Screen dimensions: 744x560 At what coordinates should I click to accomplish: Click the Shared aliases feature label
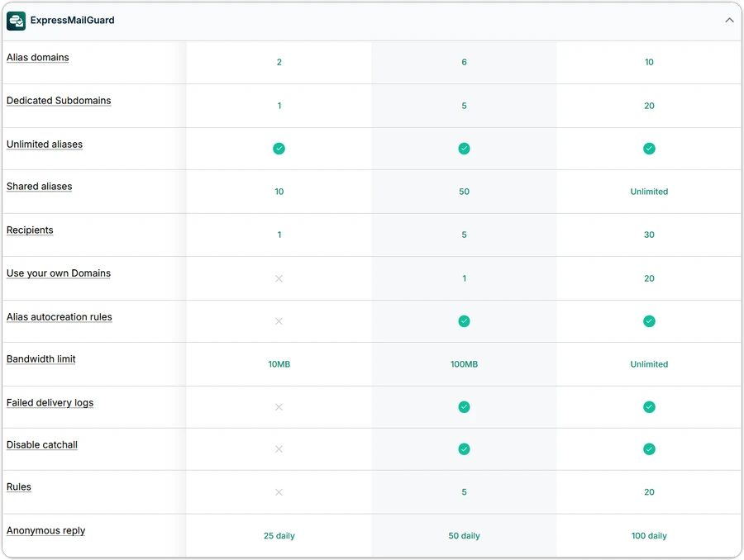(x=40, y=187)
